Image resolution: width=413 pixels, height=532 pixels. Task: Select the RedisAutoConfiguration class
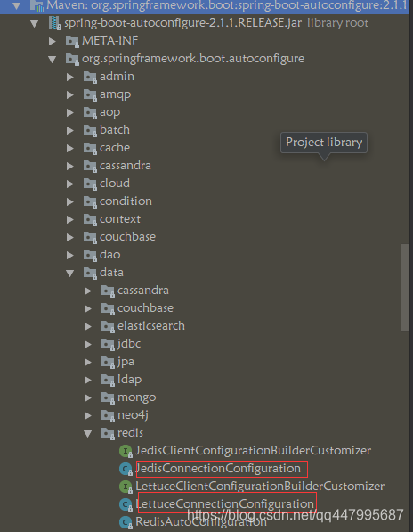coord(201,522)
